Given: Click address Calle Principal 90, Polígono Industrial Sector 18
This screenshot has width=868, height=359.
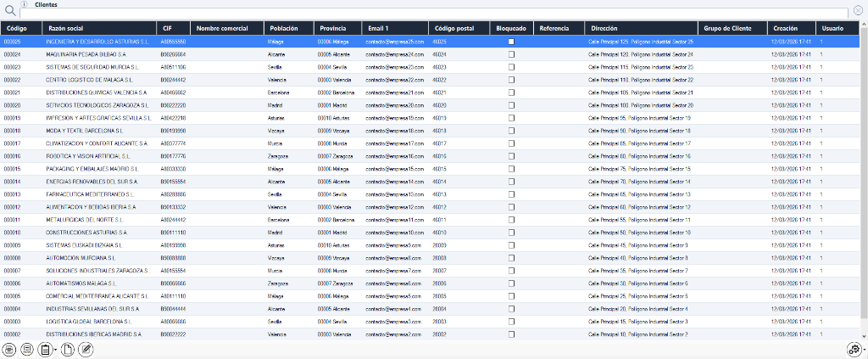Looking at the screenshot, I should click(639, 131).
